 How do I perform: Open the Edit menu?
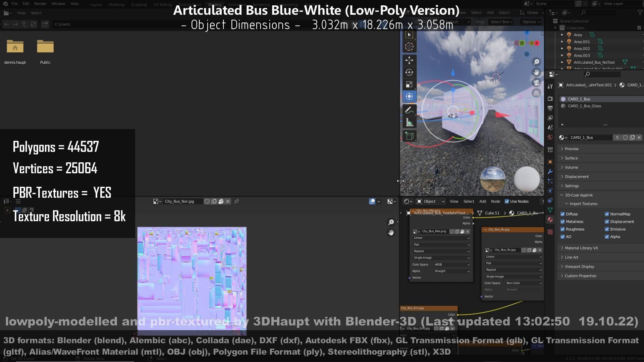click(26, 4)
